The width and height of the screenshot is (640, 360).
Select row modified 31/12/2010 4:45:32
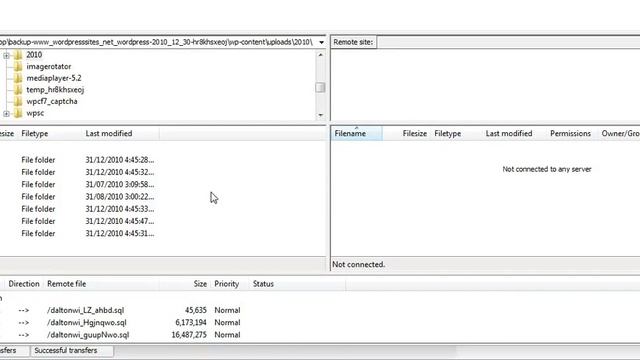pos(120,172)
